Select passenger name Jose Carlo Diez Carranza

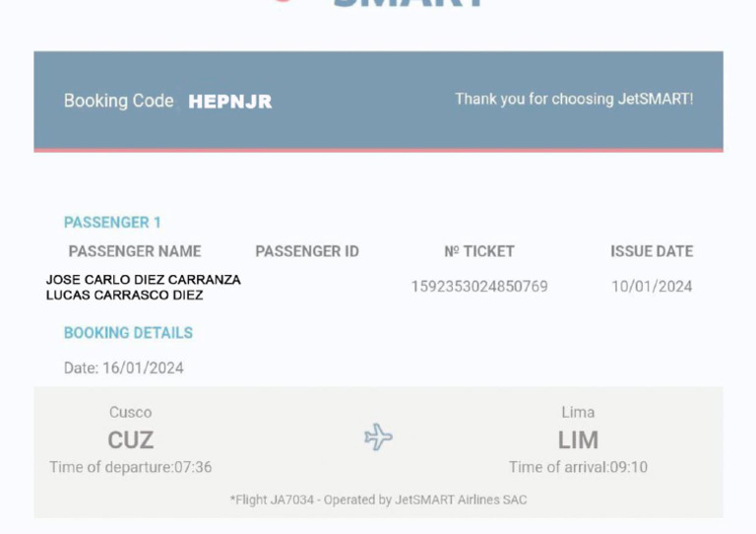(144, 280)
